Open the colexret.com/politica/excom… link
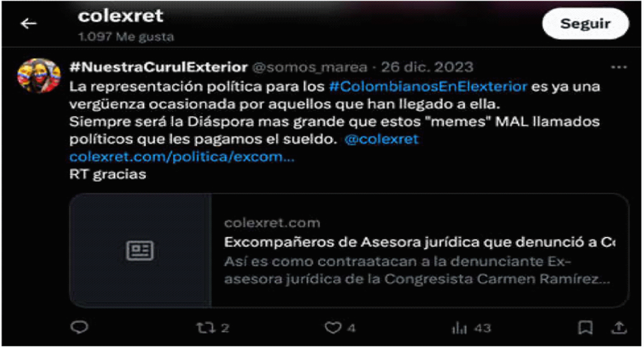Image resolution: width=644 pixels, height=347 pixels. pos(182,157)
